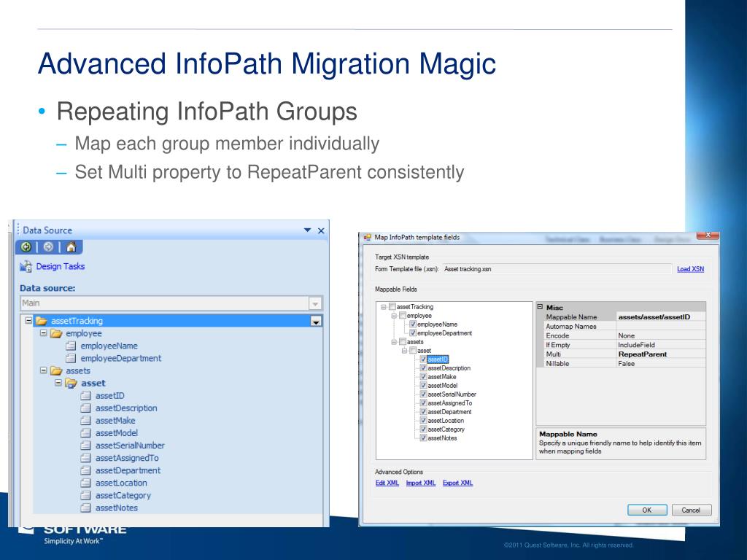The width and height of the screenshot is (747, 560).
Task: Uncheck the assetDescription checkbox
Action: (x=423, y=368)
